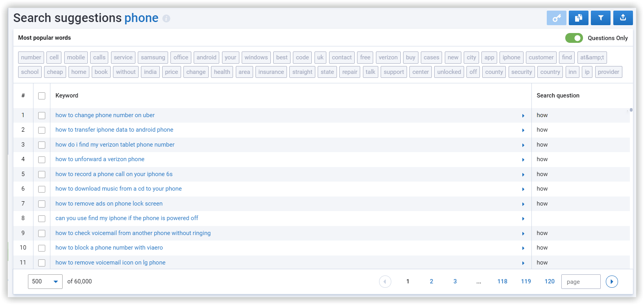Open keyword 'how to change phone number on uber'
The image size is (644, 305).
point(105,115)
